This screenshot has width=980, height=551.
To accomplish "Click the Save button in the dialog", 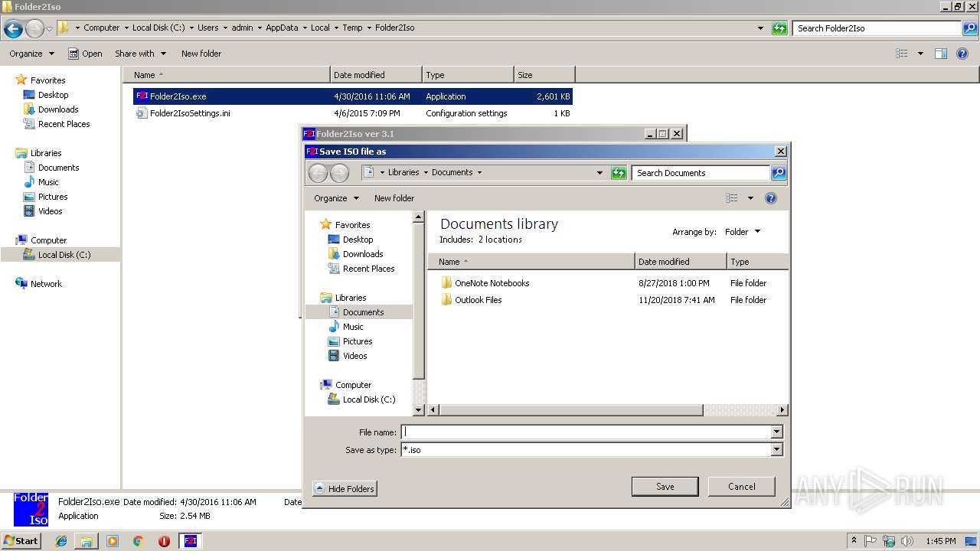I will tap(665, 487).
